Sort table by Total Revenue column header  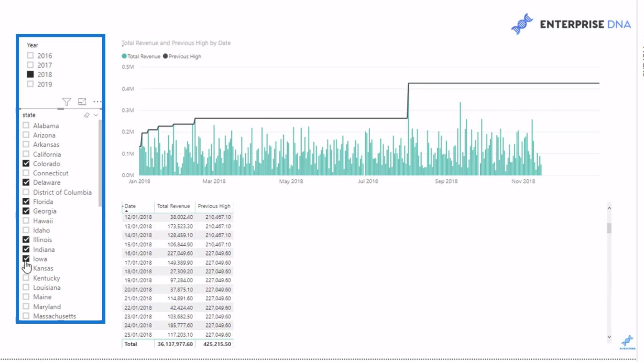tap(173, 206)
